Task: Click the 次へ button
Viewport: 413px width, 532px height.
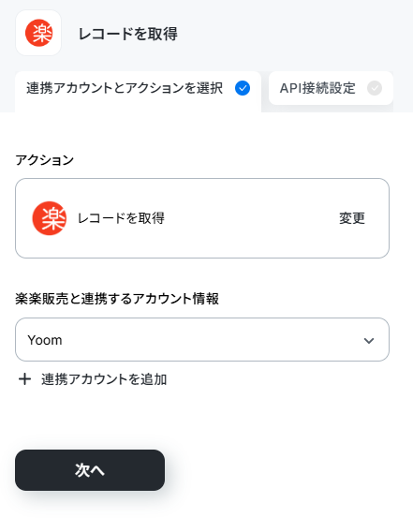Action: pyautogui.click(x=90, y=470)
